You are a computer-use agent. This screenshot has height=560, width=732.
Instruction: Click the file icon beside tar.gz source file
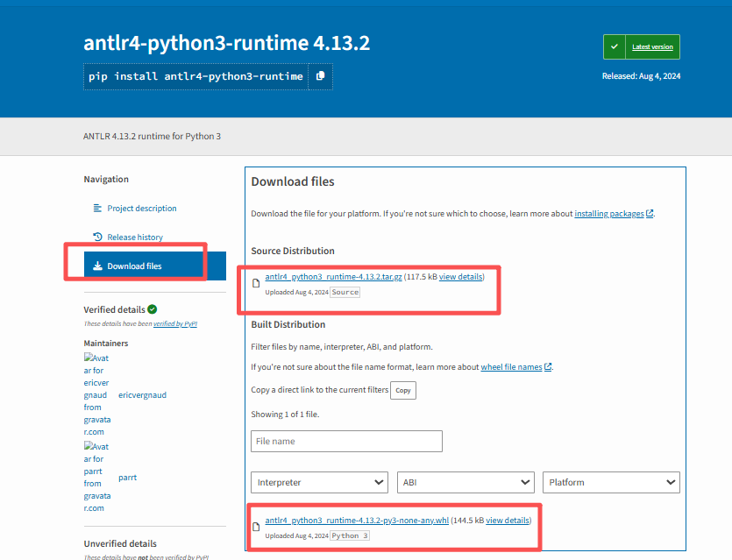[256, 283]
